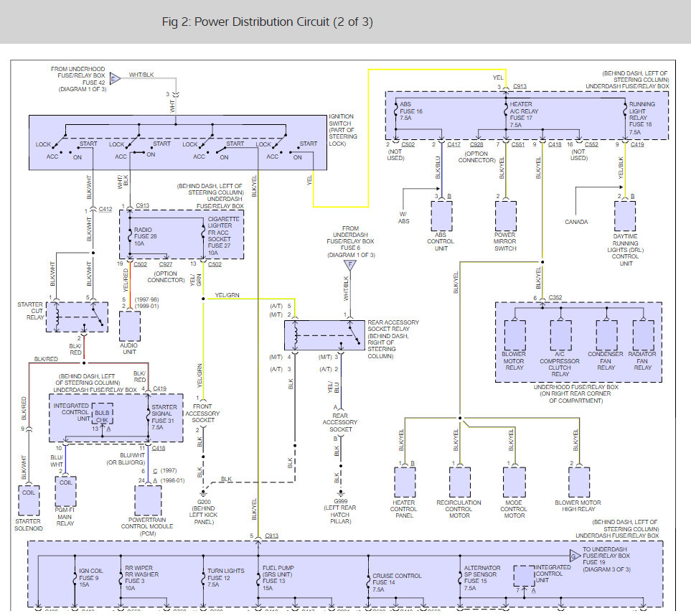Viewport: 691px width, 616px height.
Task: Click the RADIATOR FAN RELAY box
Action: 644,335
